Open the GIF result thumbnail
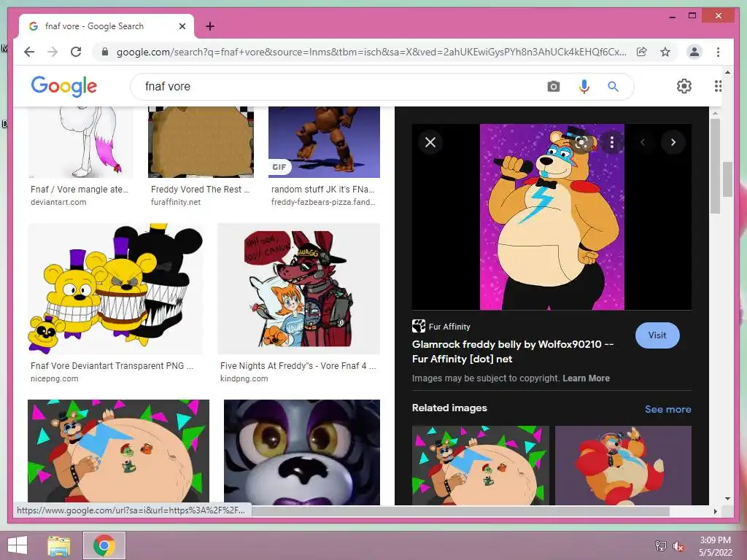747x560 pixels. tap(324, 142)
